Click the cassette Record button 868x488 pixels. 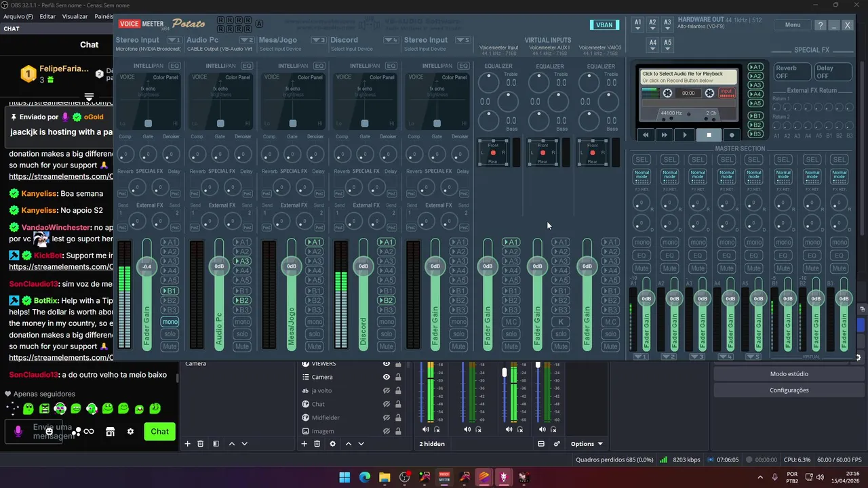point(731,135)
